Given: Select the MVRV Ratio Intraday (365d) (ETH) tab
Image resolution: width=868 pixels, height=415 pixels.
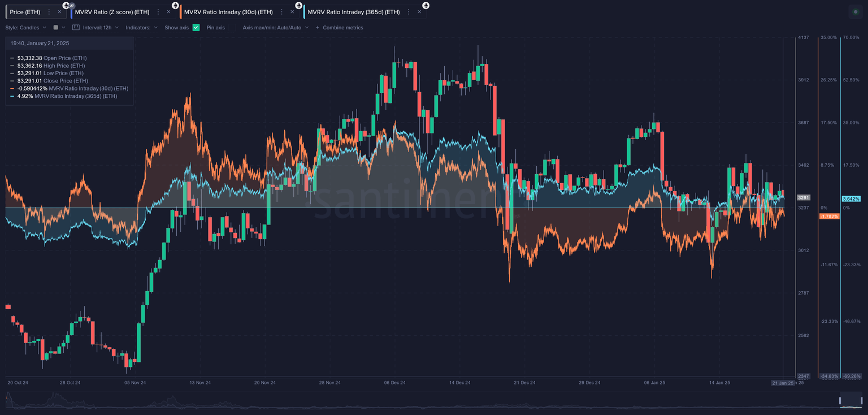Looking at the screenshot, I should coord(353,12).
